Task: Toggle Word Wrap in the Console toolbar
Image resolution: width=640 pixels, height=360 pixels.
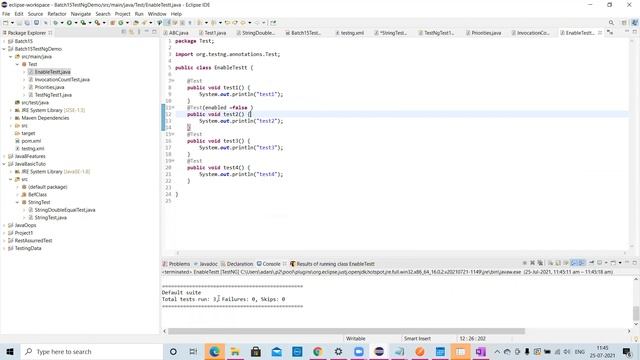Action: coord(566,263)
